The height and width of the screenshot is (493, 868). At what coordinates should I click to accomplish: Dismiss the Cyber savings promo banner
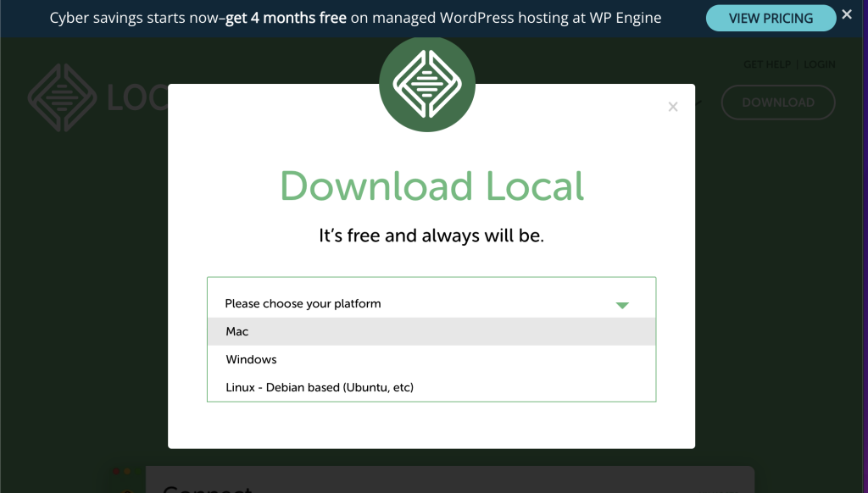pyautogui.click(x=847, y=15)
